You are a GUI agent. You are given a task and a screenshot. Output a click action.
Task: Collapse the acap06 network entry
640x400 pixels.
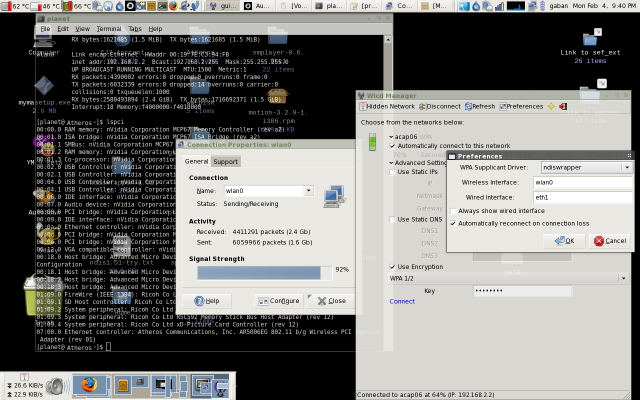391,137
